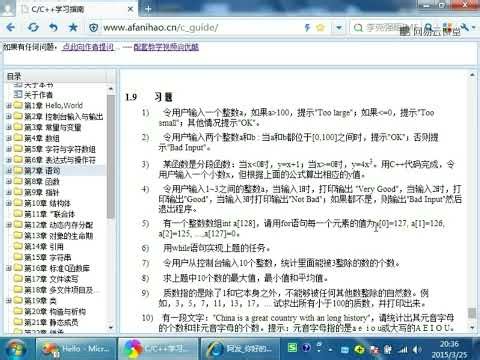Screen dimensions: 480x360
Task: Reload page with the refresh icon
Action: (33, 27)
